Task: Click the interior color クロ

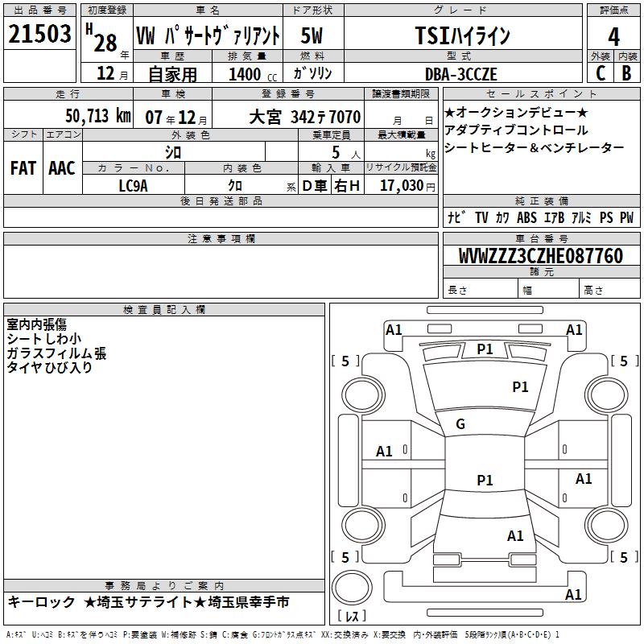Action: coord(235,186)
